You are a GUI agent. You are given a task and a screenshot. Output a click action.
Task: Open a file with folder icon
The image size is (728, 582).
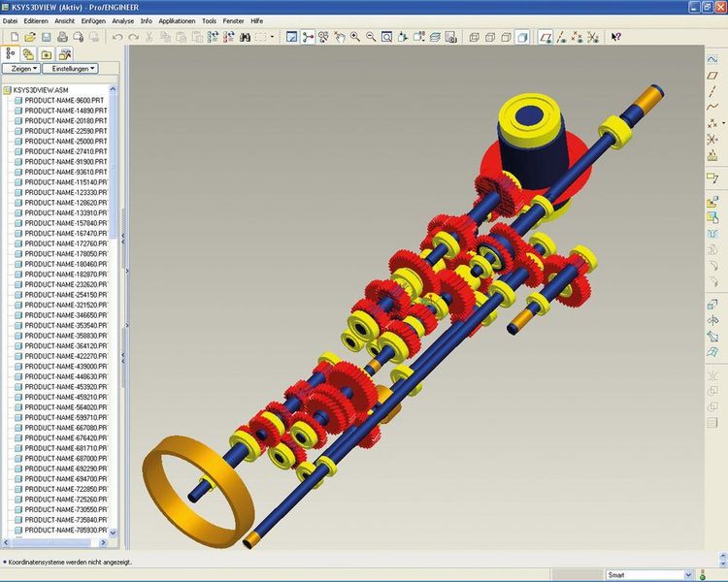[30, 37]
